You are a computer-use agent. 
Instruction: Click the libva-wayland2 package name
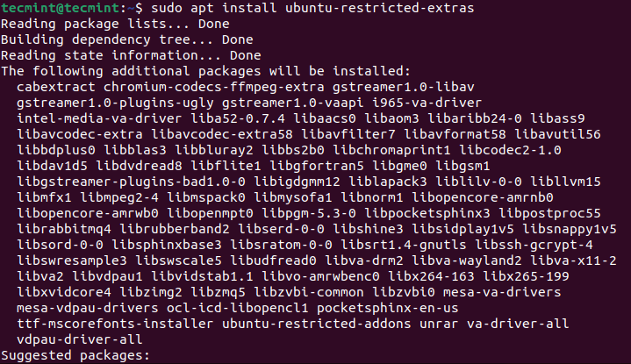(x=467, y=261)
